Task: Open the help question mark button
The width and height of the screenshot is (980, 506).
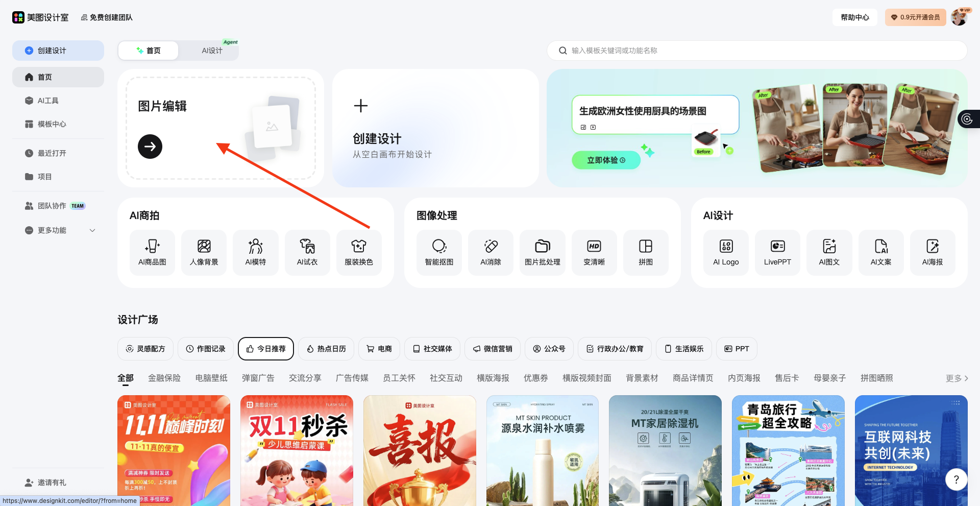Action: (956, 479)
